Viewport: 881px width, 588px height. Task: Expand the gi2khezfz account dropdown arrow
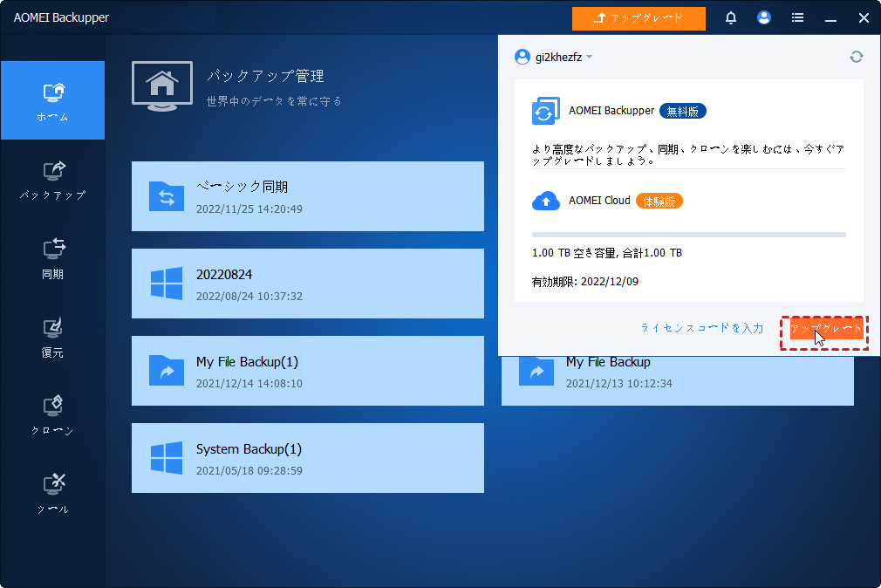[x=589, y=57]
